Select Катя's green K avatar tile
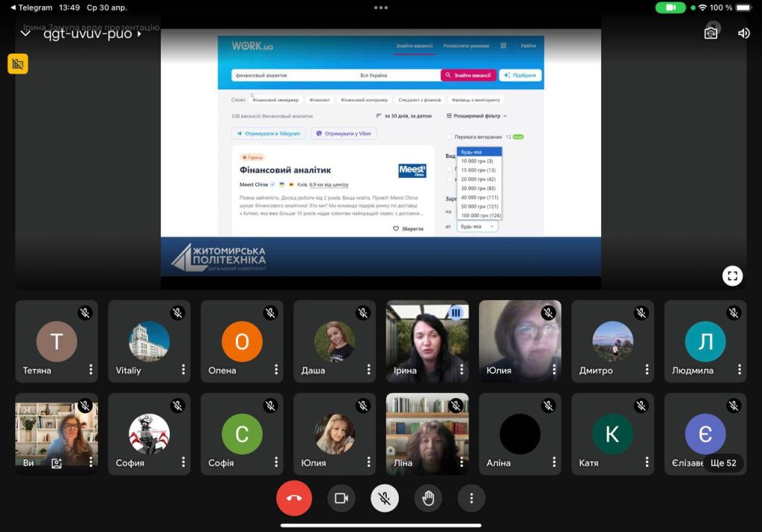 click(613, 434)
